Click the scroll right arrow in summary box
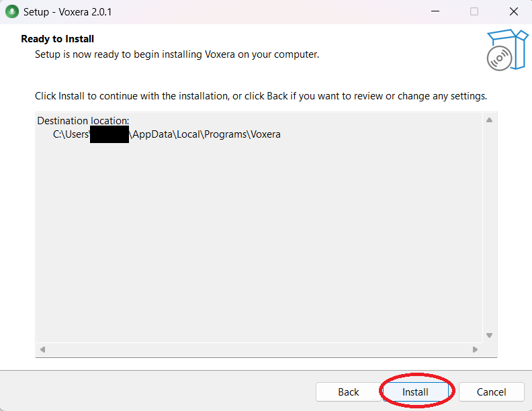 (x=475, y=349)
